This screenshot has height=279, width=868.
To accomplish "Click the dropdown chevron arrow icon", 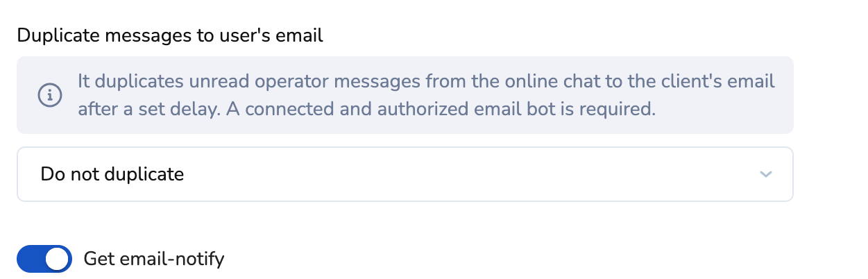I will click(x=765, y=174).
